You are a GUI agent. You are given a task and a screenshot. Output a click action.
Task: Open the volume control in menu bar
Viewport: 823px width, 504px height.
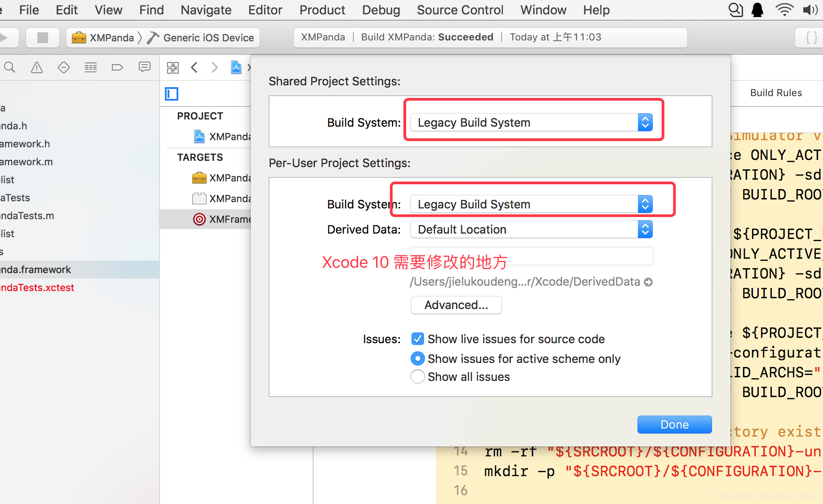pos(810,10)
